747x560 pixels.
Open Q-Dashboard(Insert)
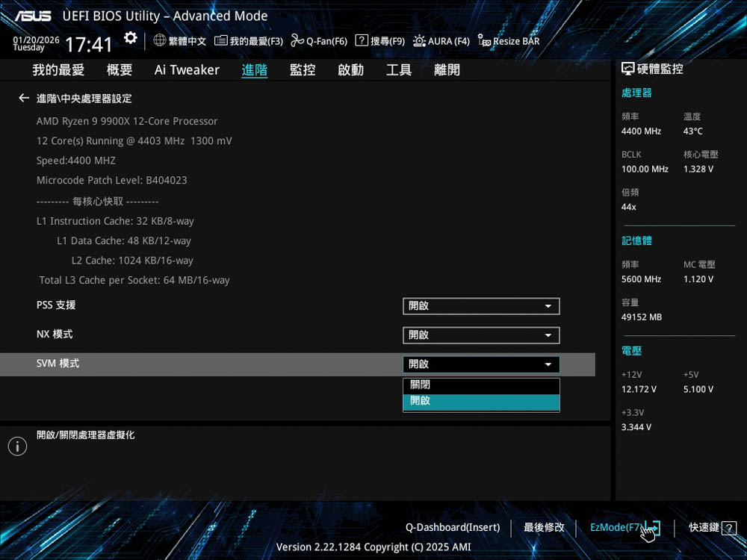pyautogui.click(x=453, y=528)
